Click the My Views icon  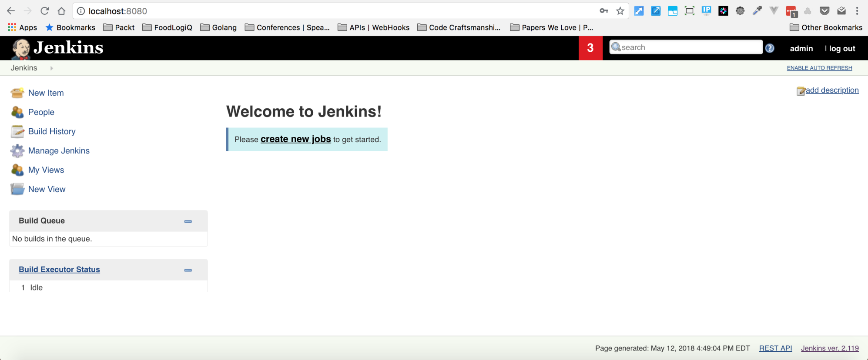[x=17, y=170]
